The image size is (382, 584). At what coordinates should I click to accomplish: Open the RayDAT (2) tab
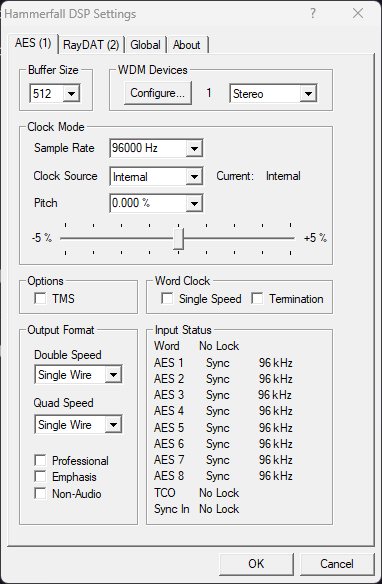tap(91, 45)
